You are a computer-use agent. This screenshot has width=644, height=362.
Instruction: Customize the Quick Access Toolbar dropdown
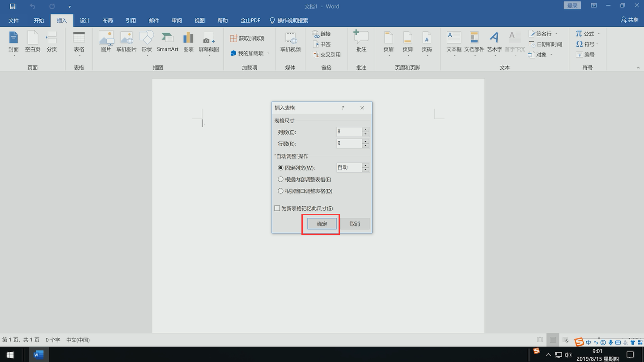[70, 7]
